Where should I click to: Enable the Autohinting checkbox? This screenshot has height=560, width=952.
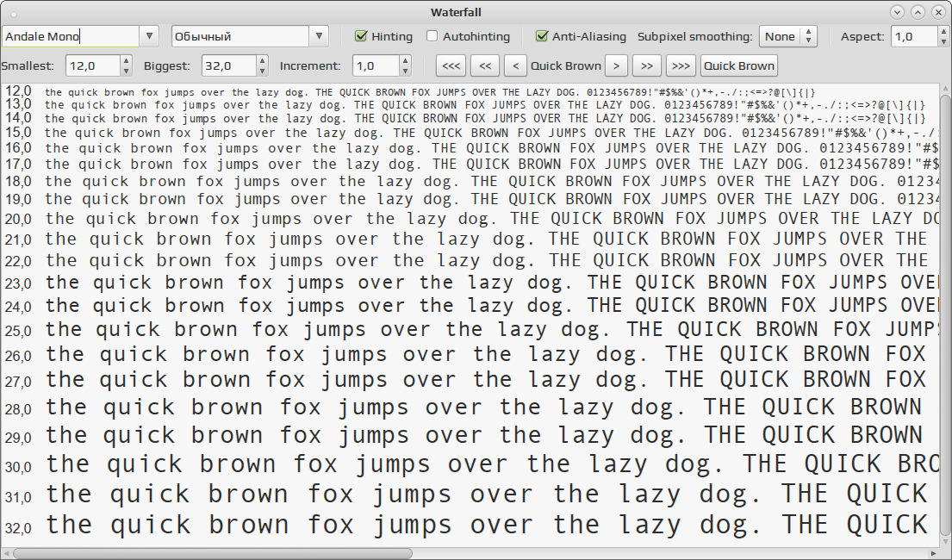(432, 36)
